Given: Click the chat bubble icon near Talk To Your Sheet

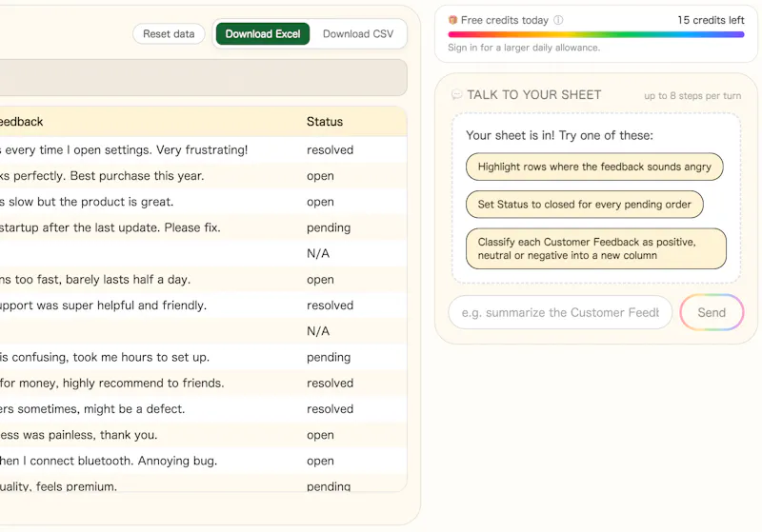Looking at the screenshot, I should coord(456,94).
